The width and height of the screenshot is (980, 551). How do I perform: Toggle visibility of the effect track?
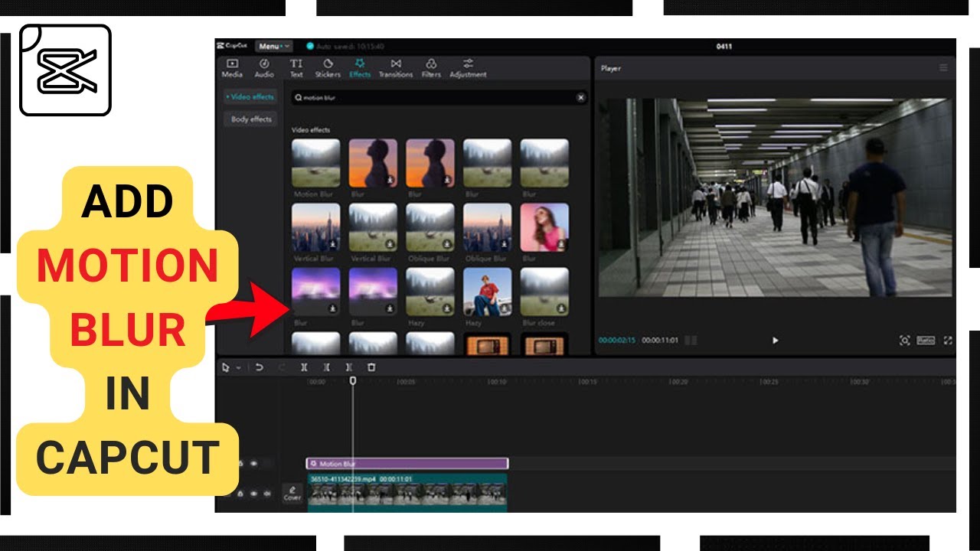(254, 464)
